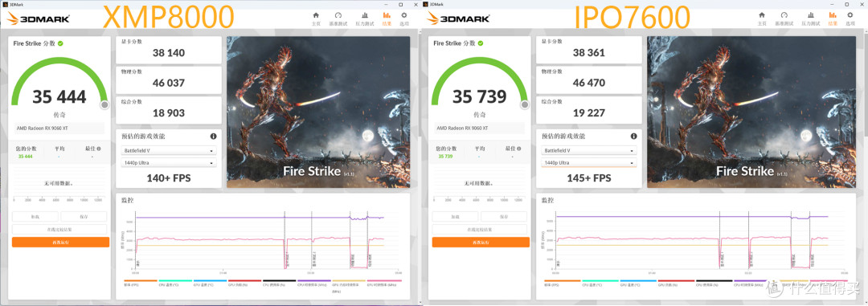Click your-score value 35 739 in green
This screenshot has height=306, width=868.
click(445, 157)
